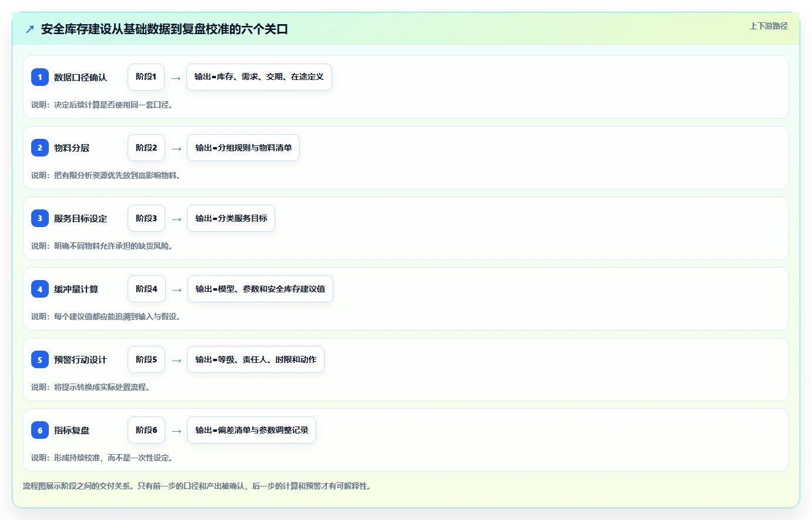Image resolution: width=812 pixels, height=520 pixels.
Task: Click the blue step number 6 badge
Action: 40,430
